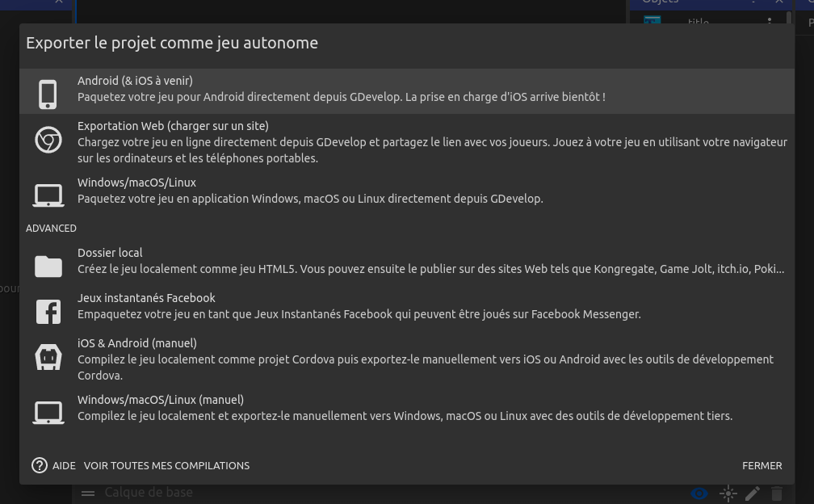Select Jeux instantanés Facebook export option
Viewport: 814px width, 504px height.
[x=359, y=306]
